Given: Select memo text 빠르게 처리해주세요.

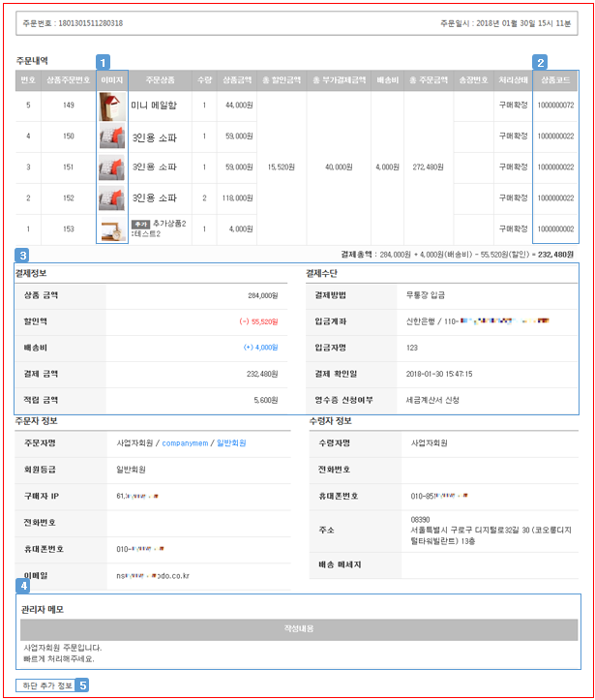Looking at the screenshot, I should pos(59,659).
